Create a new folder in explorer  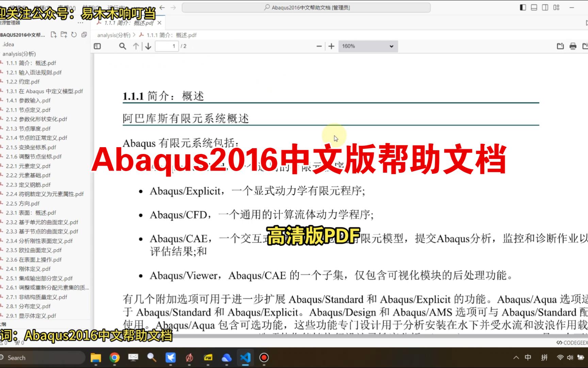64,34
